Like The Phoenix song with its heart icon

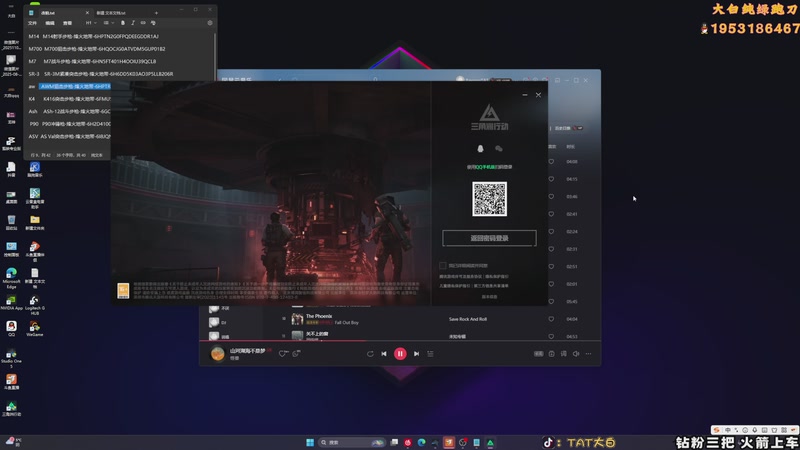tap(551, 319)
